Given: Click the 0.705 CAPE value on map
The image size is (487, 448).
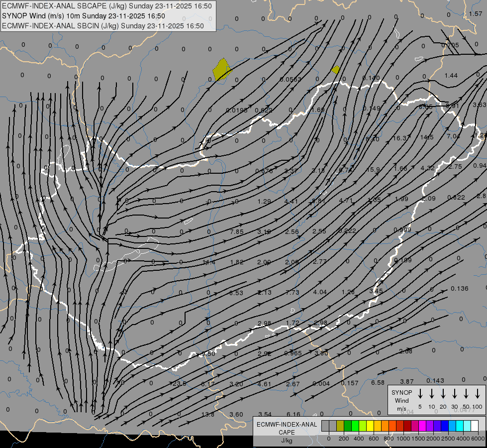Looking at the screenshot, I should [450, 45].
